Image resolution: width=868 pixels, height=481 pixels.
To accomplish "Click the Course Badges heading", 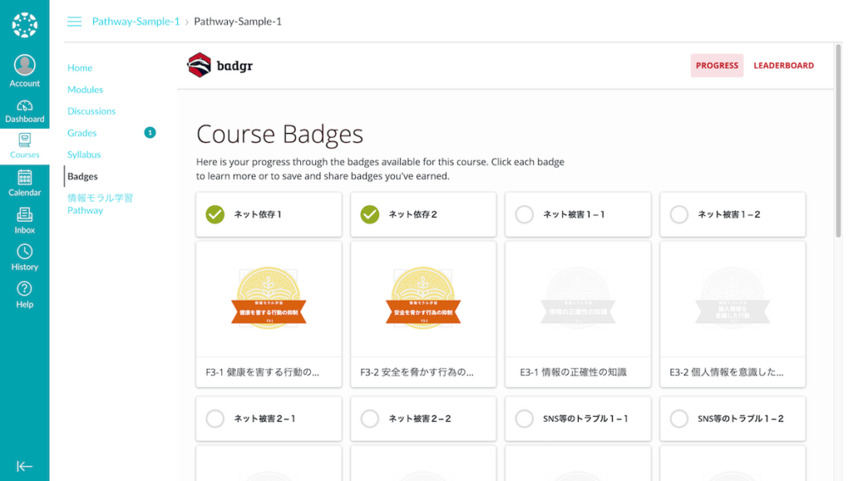I will point(280,135).
